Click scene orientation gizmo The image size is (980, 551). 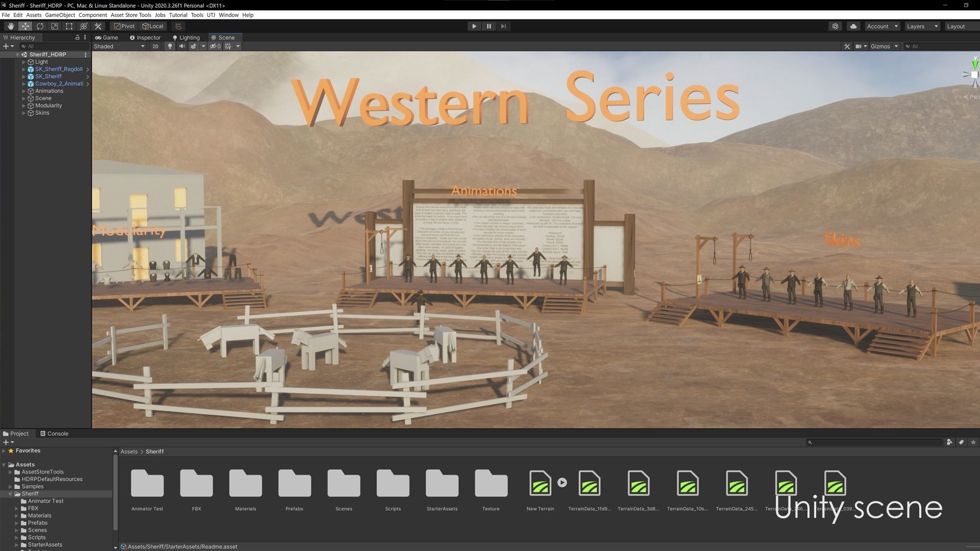(x=974, y=74)
